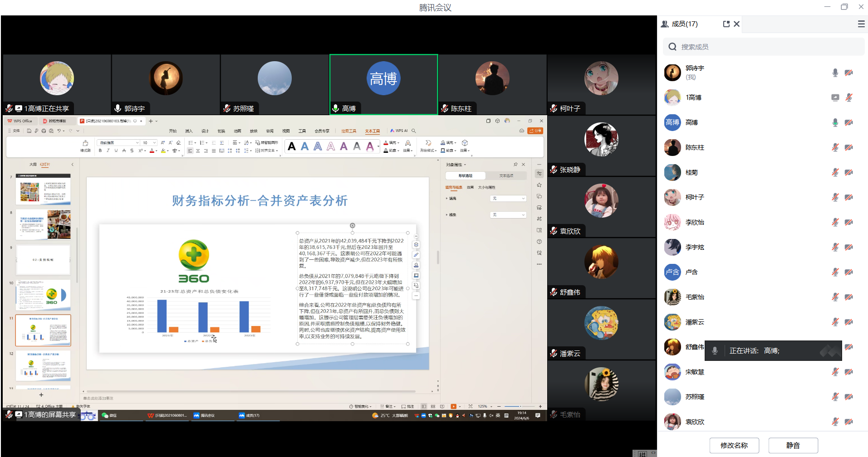Click layers icon beside the text box
This screenshot has height=457, width=868.
tap(416, 245)
